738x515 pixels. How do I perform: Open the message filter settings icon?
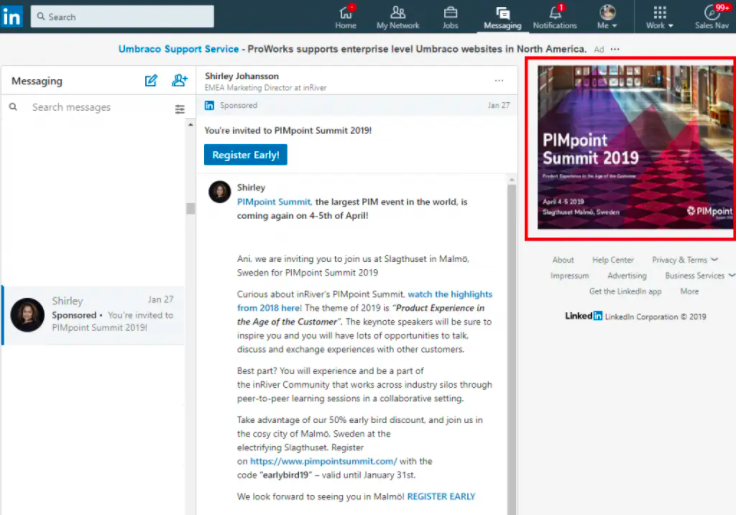point(180,109)
